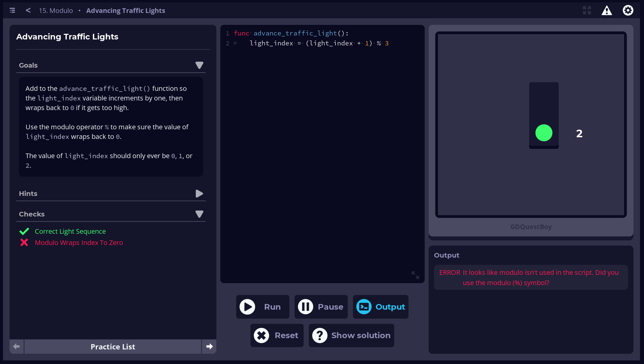
Task: Go to the previous practice arrow
Action: click(x=17, y=346)
